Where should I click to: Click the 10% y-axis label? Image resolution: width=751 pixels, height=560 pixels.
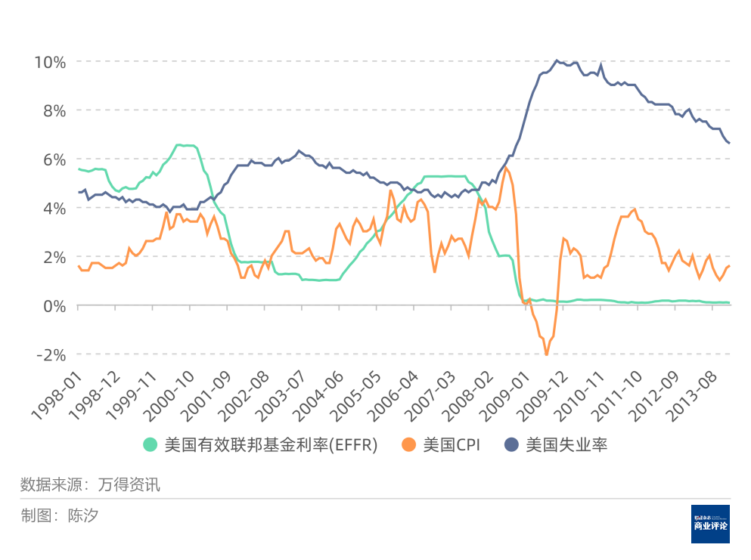tap(50, 61)
